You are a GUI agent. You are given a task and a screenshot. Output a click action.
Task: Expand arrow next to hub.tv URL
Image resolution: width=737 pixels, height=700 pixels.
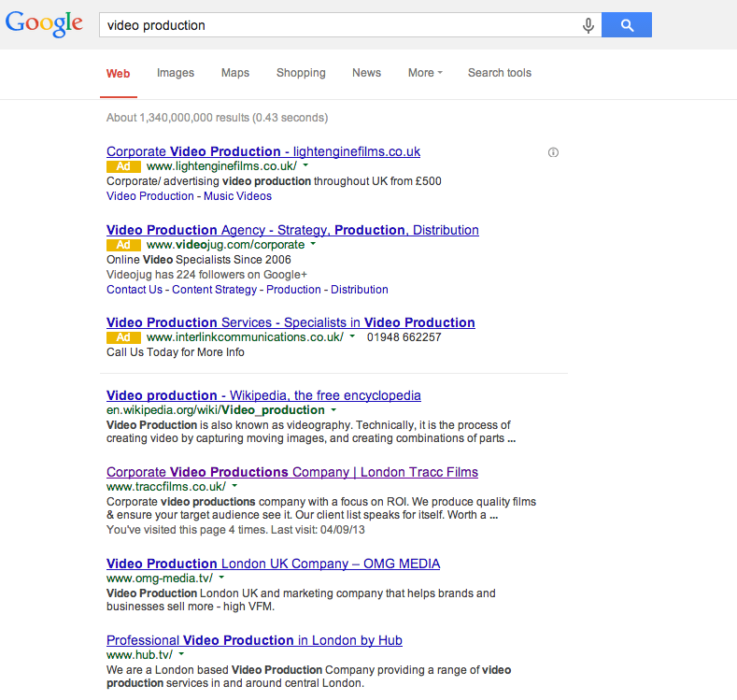point(181,654)
